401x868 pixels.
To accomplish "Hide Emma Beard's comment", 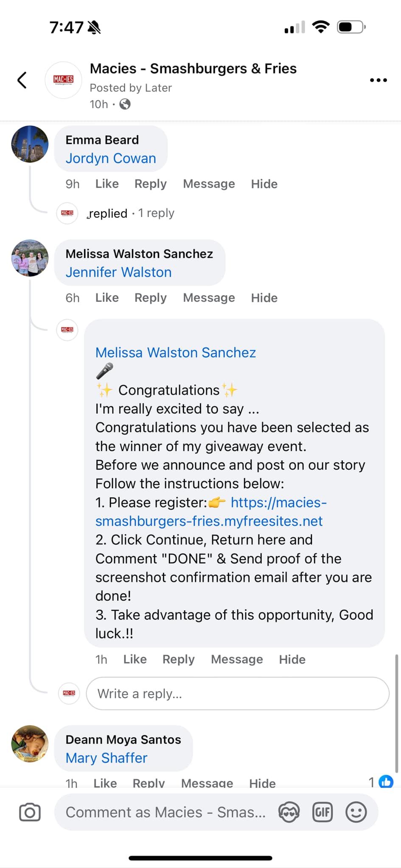I will 264,184.
